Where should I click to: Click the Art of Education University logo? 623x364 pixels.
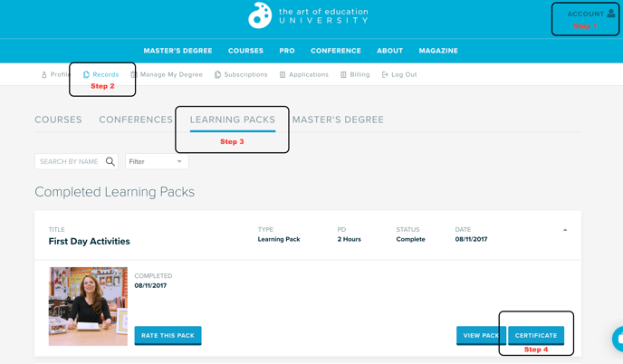(308, 16)
